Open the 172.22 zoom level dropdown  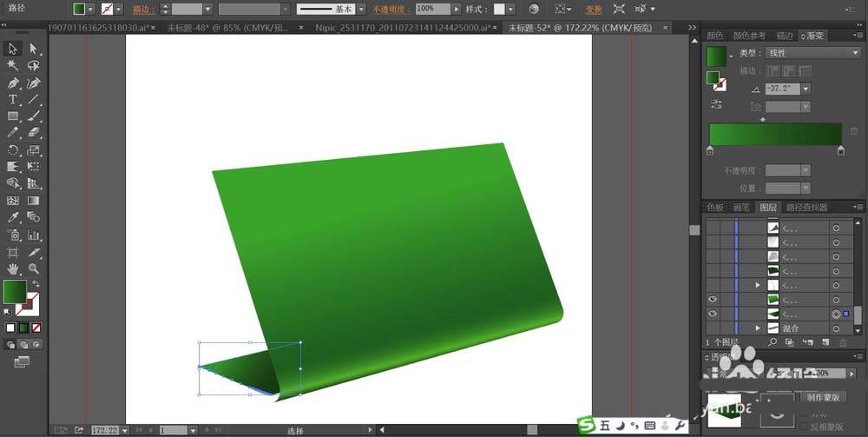[125, 430]
